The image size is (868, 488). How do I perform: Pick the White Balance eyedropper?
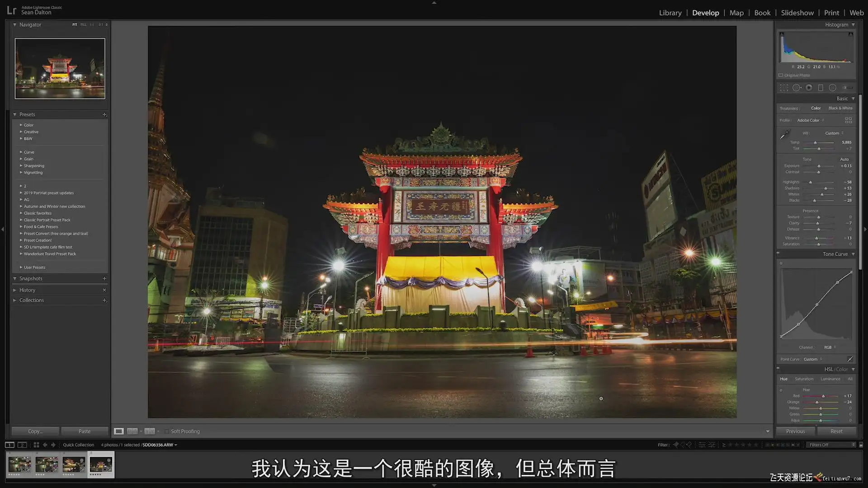pos(785,134)
